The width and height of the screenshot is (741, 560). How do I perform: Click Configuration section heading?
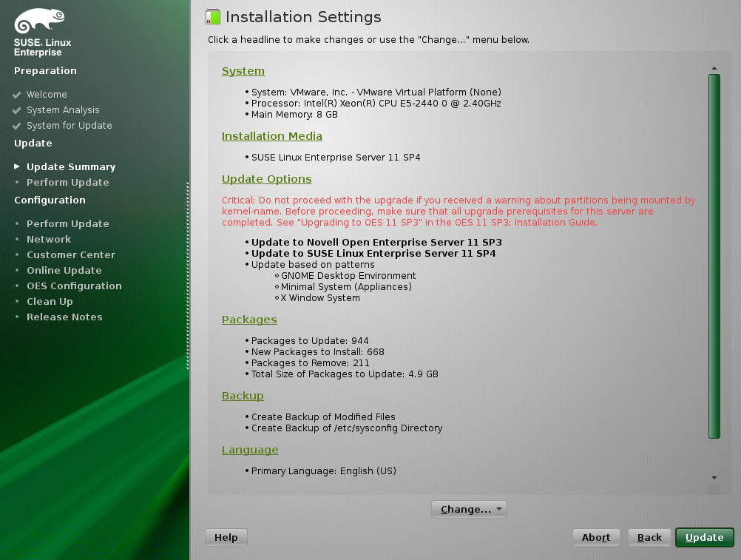pyautogui.click(x=50, y=200)
